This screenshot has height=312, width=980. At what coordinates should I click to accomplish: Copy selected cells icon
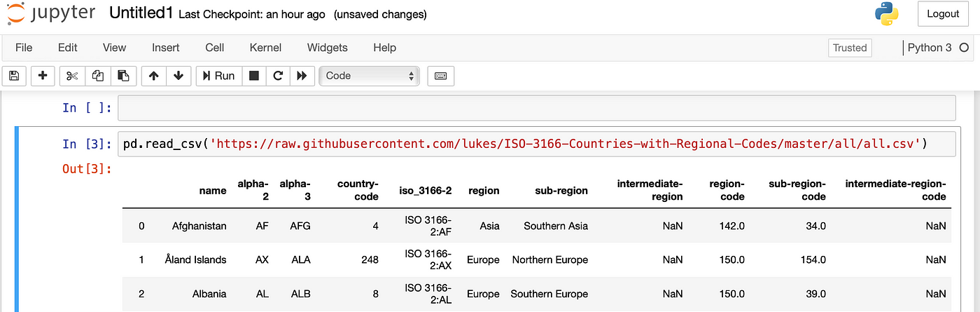pos(98,76)
